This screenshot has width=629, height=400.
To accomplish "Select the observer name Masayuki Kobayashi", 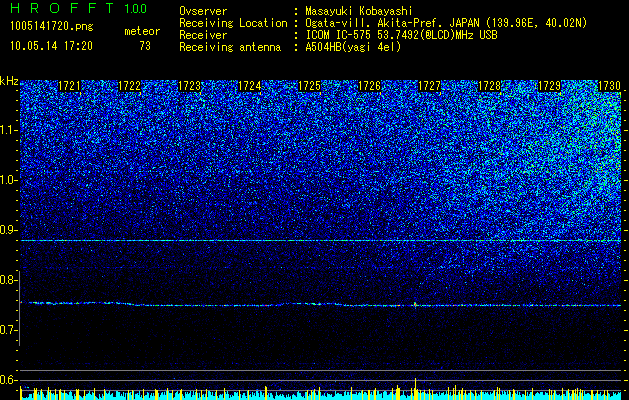I will tap(359, 12).
